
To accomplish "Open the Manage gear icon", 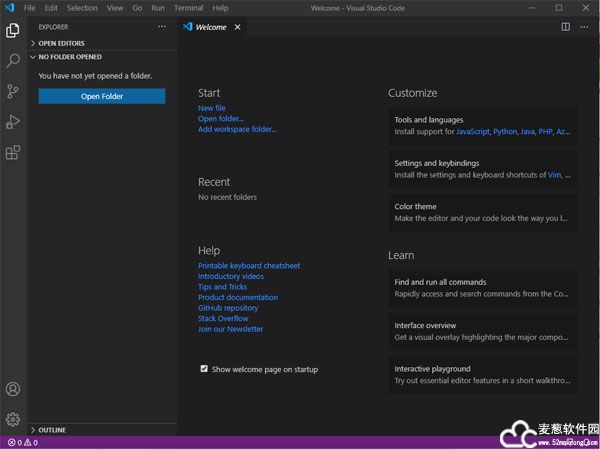I will point(13,419).
